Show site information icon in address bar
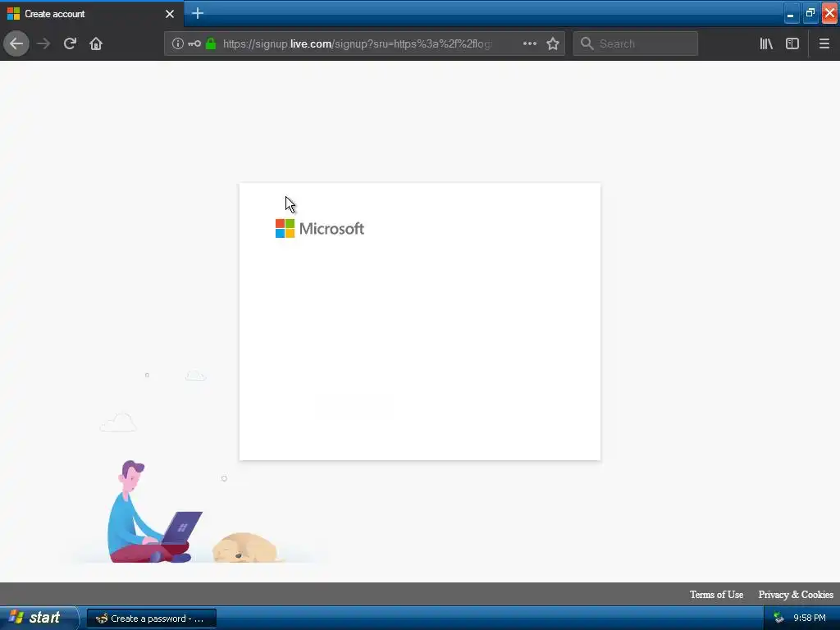Viewport: 840px width, 630px height. tap(177, 43)
